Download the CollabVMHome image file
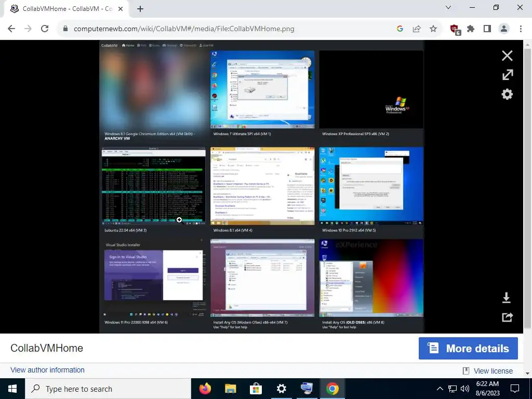The image size is (532, 399). [506, 298]
